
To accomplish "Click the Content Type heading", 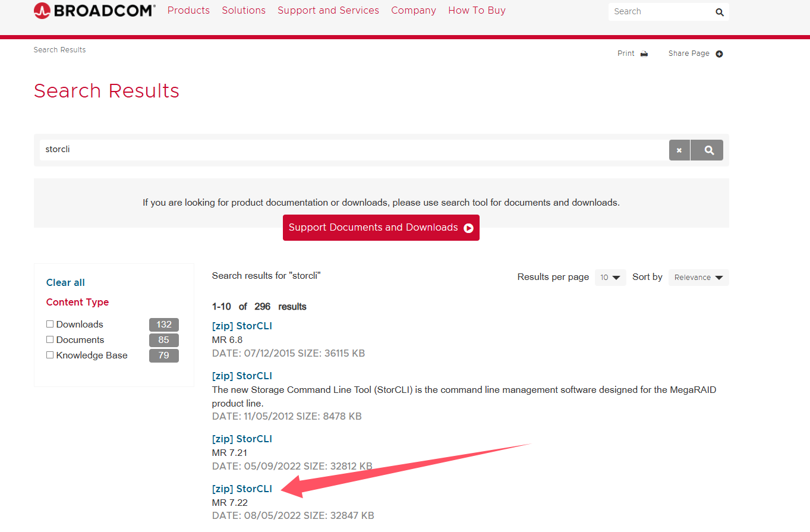I will (x=77, y=302).
